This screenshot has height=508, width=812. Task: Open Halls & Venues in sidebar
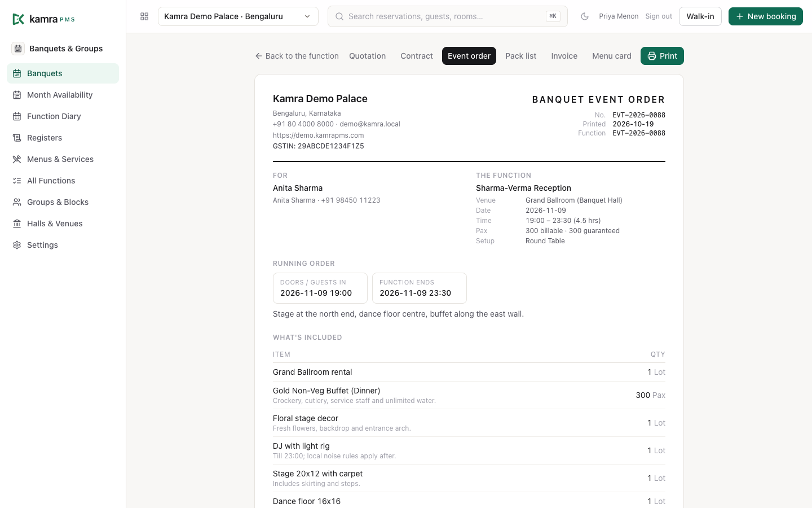(x=63, y=224)
